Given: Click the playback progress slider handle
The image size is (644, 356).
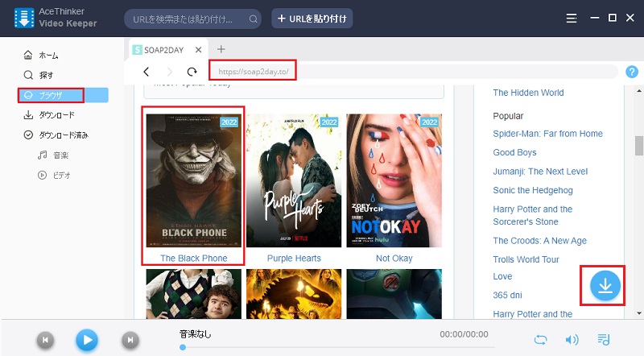Looking at the screenshot, I should pos(183,347).
